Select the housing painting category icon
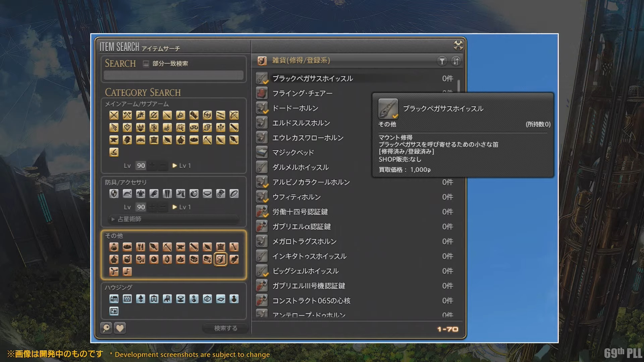Viewport: 644px width, 362px height. 114,311
